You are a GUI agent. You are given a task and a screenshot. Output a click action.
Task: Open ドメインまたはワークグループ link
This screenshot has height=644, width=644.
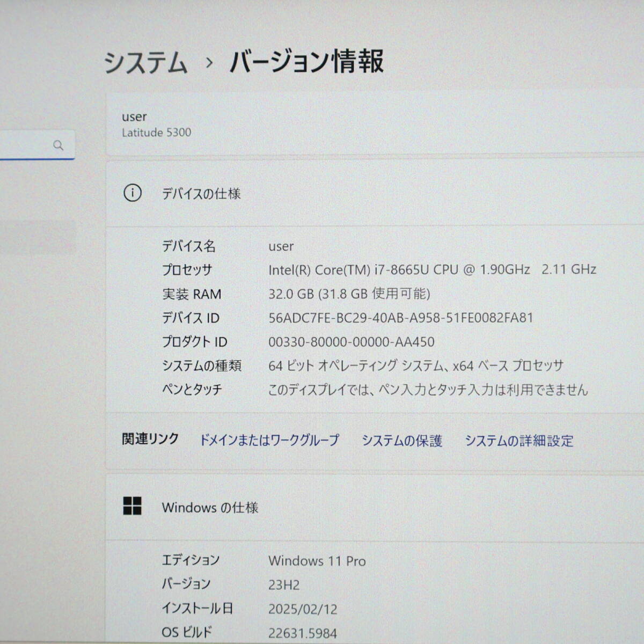[x=269, y=440]
